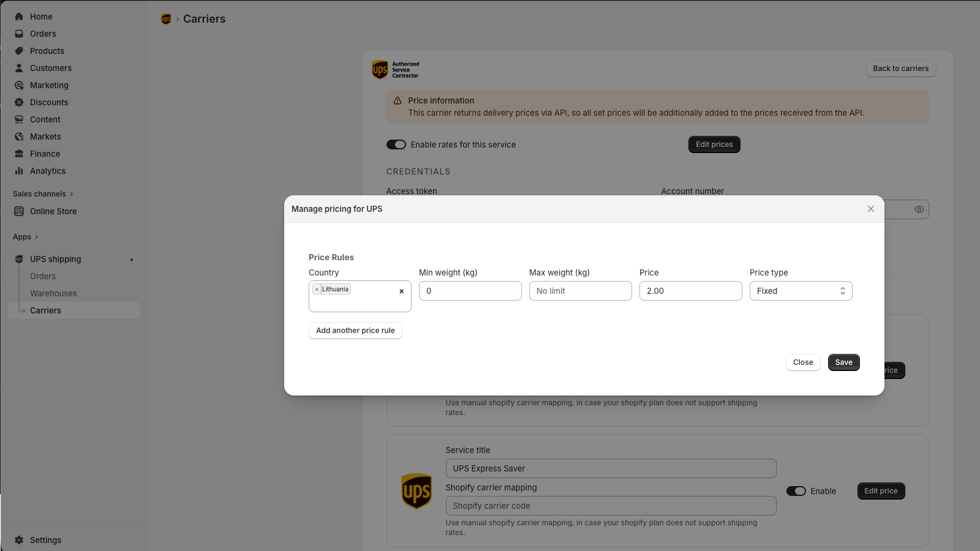Click the UPS logo in breadcrumb
The height and width of the screenshot is (551, 980).
point(166,19)
